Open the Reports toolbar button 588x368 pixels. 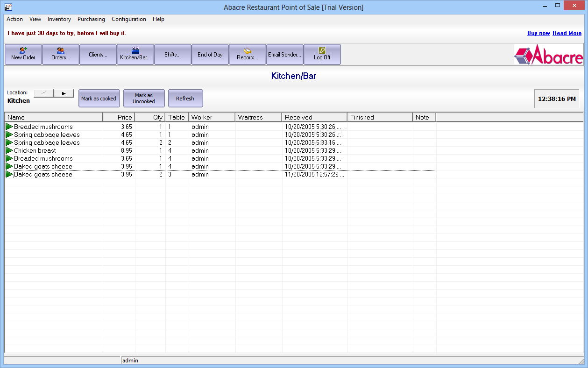(x=248, y=54)
